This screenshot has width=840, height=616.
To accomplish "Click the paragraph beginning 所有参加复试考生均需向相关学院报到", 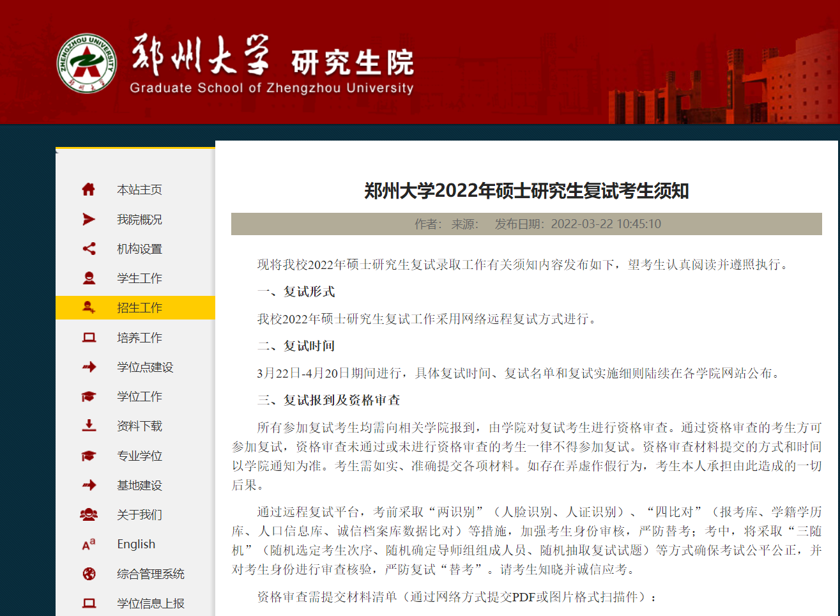I will click(526, 456).
